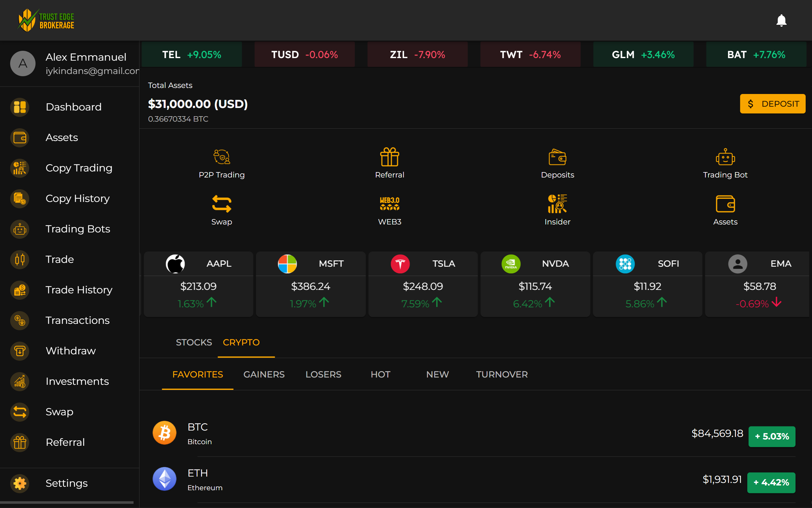This screenshot has height=508, width=812.
Task: Switch to the STOCKS tab
Action: (194, 342)
